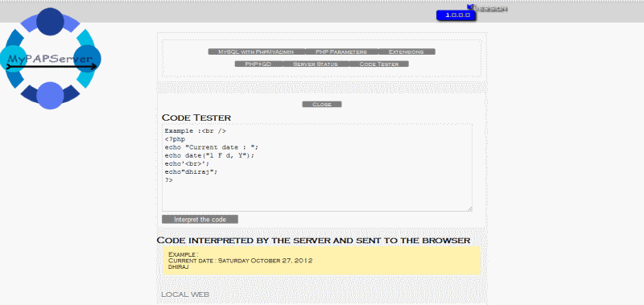Open MySQL with PhpMyAdmin
Image resolution: width=644 pixels, height=305 pixels.
coord(257,52)
